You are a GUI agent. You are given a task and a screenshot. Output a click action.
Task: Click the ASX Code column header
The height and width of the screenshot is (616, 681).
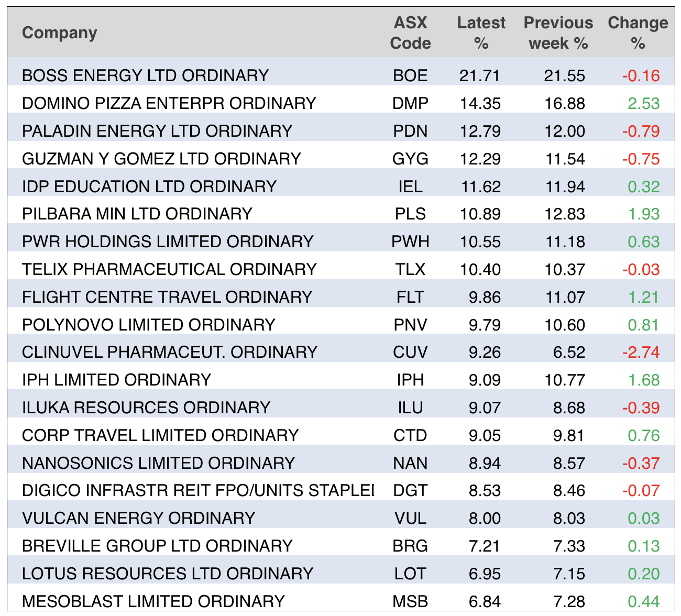[410, 32]
